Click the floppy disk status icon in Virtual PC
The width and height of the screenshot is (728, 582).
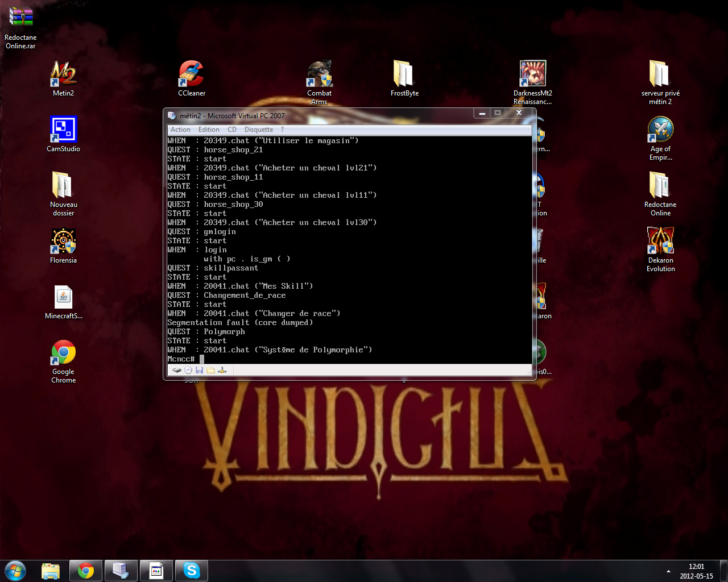coord(199,370)
